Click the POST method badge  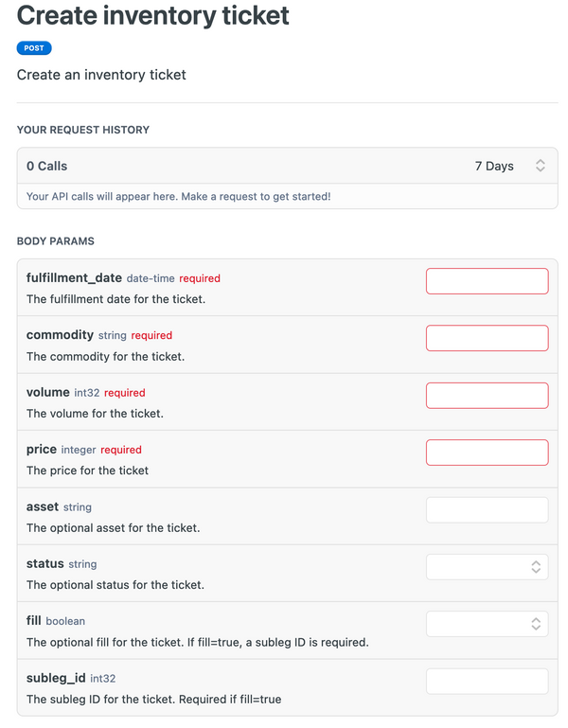coord(34,47)
